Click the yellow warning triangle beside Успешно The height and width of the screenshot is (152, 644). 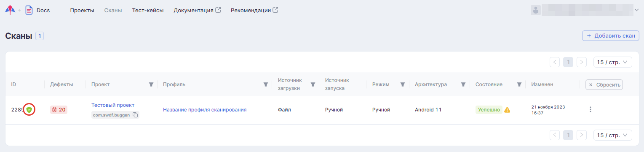(507, 110)
